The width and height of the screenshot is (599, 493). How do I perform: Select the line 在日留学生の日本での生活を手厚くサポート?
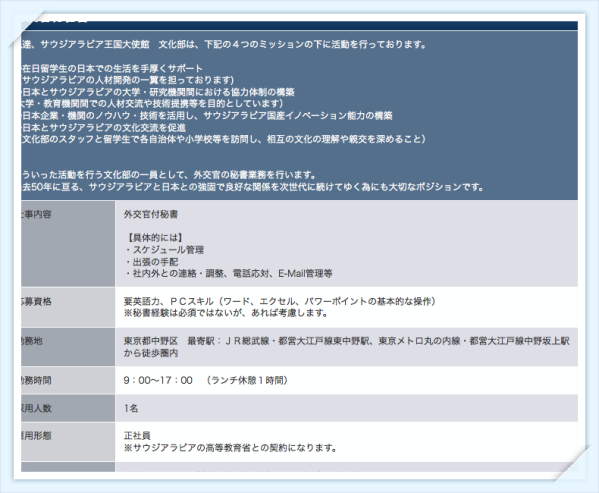pyautogui.click(x=112, y=69)
